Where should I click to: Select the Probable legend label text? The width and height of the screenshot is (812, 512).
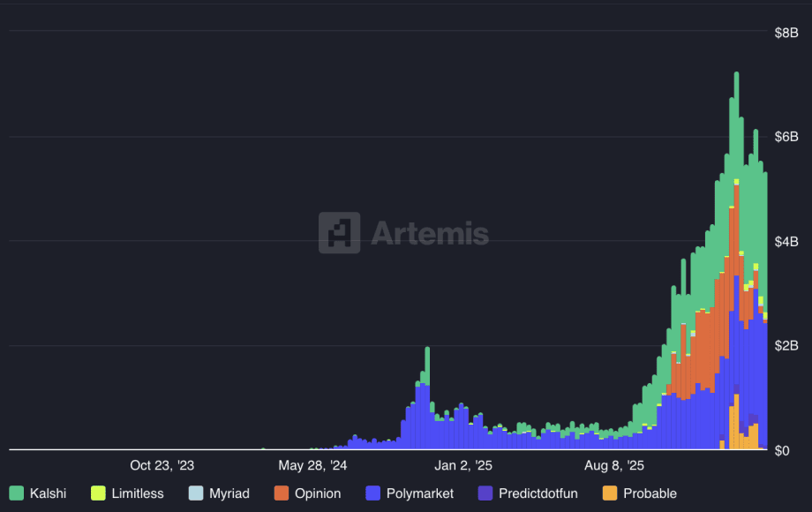click(650, 493)
